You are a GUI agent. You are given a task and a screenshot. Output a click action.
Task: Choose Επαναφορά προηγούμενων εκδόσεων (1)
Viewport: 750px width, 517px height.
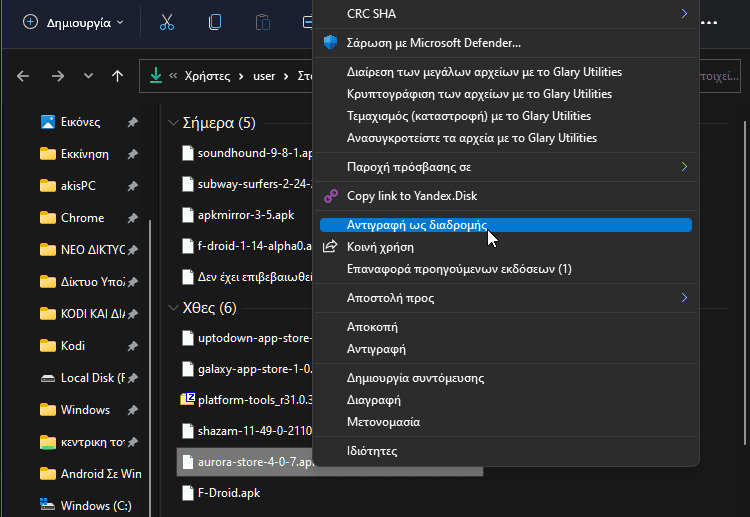point(506,269)
